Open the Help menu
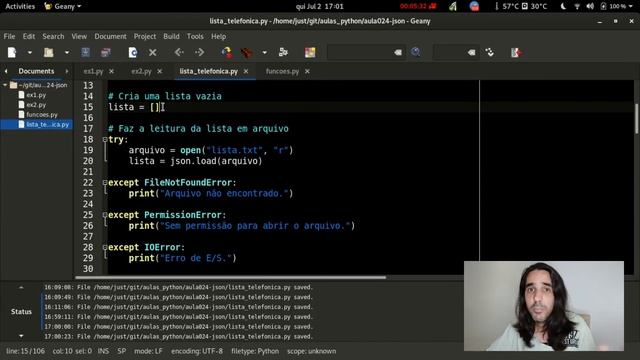This screenshot has height=360, width=640. point(218,36)
